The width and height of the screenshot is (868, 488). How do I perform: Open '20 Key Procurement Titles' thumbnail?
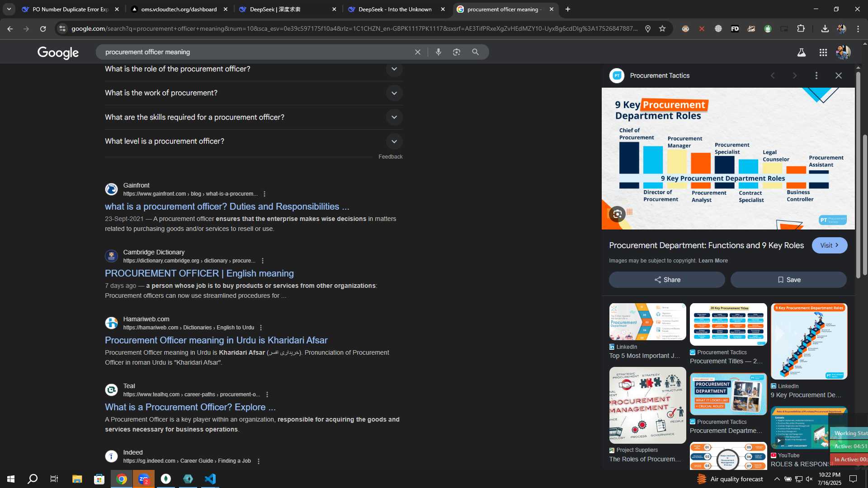click(x=728, y=324)
